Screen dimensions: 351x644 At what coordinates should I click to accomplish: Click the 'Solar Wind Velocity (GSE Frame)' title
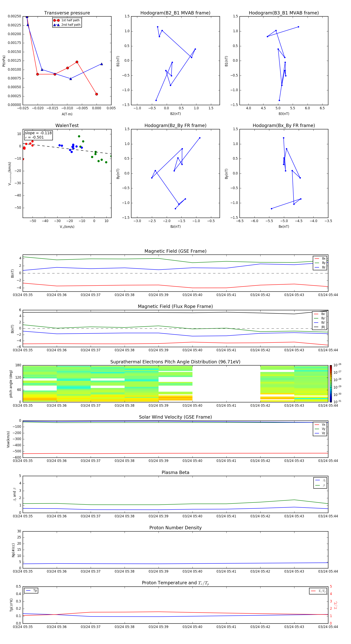click(x=175, y=417)
